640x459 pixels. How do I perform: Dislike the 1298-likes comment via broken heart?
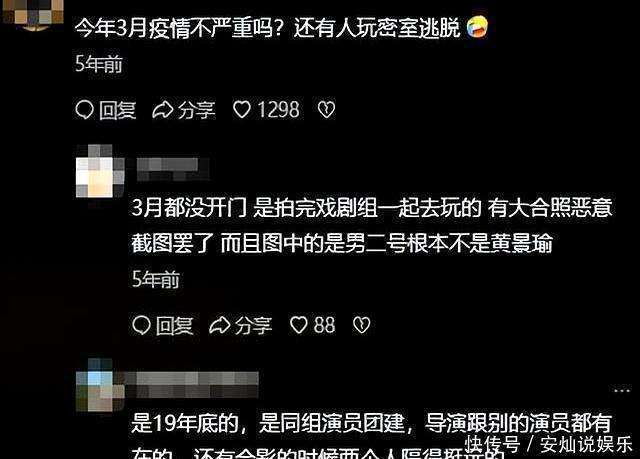(x=327, y=109)
